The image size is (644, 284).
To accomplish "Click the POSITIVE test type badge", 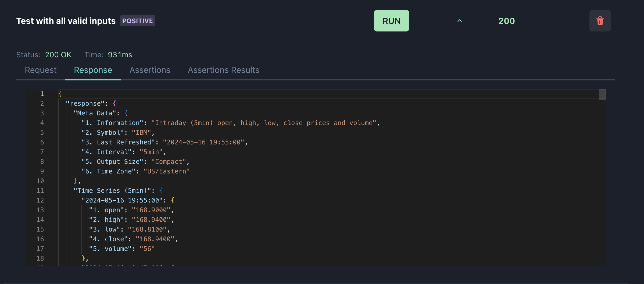I will click(137, 21).
